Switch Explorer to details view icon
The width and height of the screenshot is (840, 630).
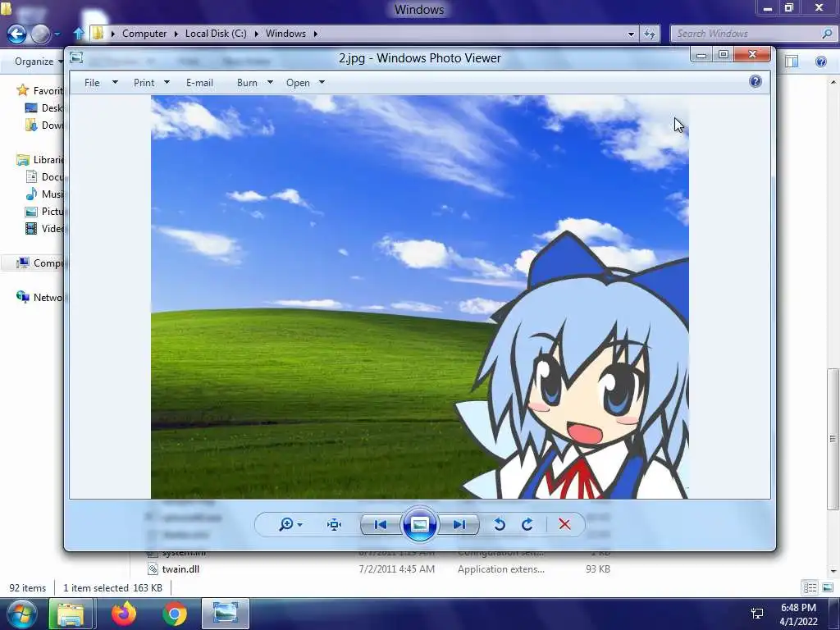pyautogui.click(x=810, y=587)
